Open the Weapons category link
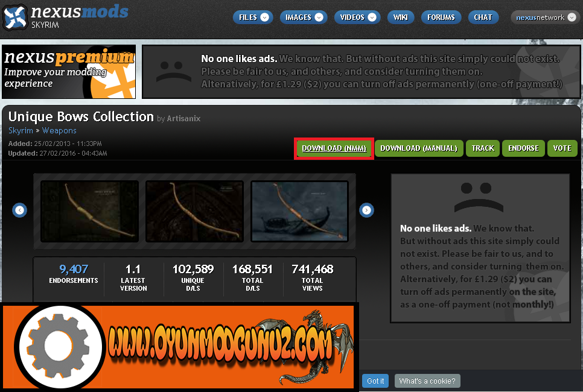The height and width of the screenshot is (392, 583). (x=59, y=130)
